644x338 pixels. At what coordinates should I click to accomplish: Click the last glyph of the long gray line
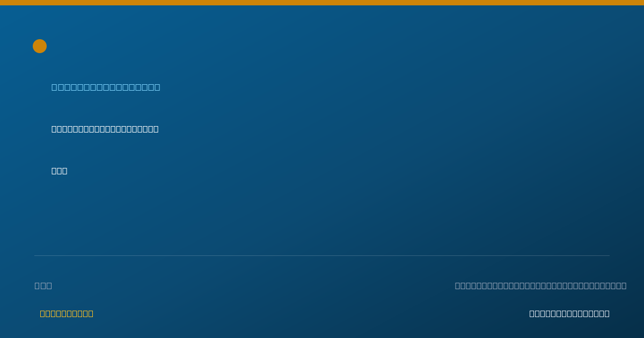624,285
